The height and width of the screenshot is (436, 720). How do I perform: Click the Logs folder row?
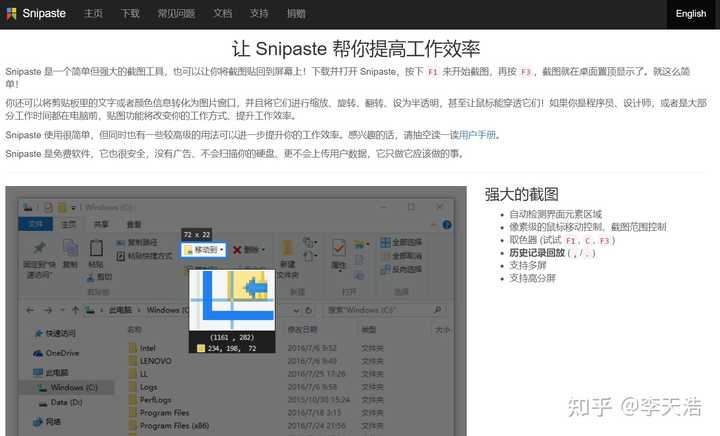click(144, 387)
